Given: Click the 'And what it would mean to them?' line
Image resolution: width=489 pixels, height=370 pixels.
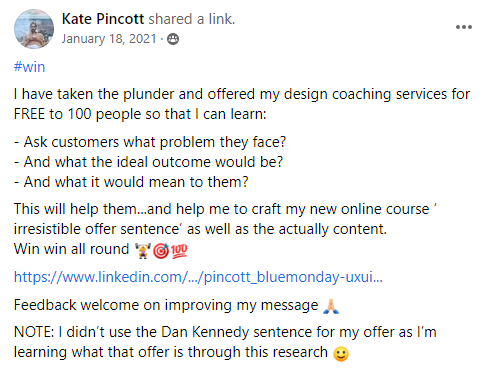Looking at the screenshot, I should pos(131,182).
